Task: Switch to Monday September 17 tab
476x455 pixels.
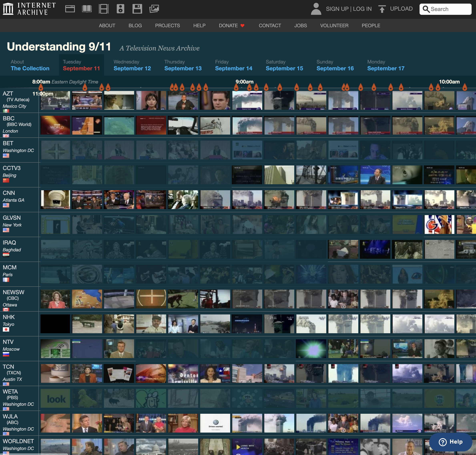Action: tap(386, 65)
